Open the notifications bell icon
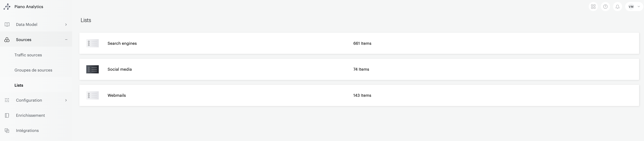 [617, 7]
